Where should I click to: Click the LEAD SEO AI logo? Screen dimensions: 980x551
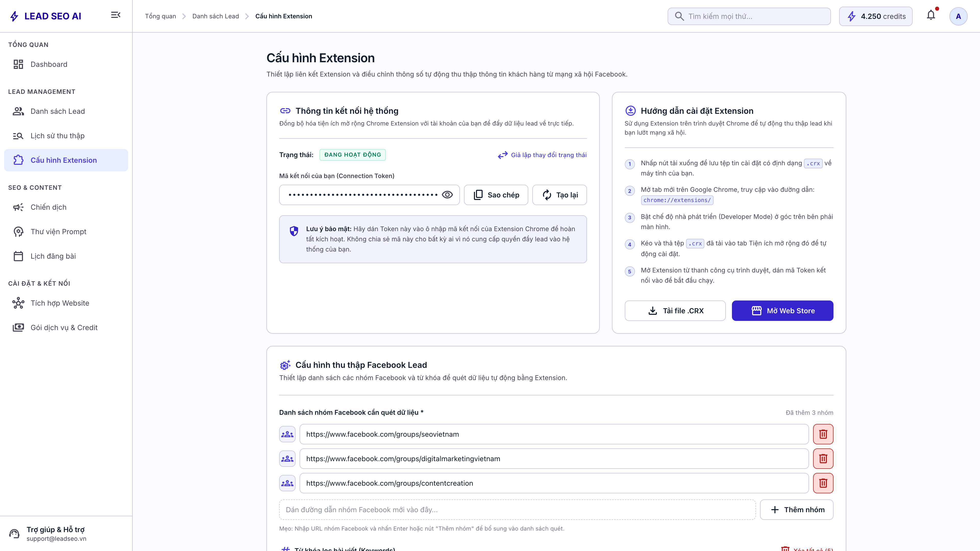[x=45, y=16]
